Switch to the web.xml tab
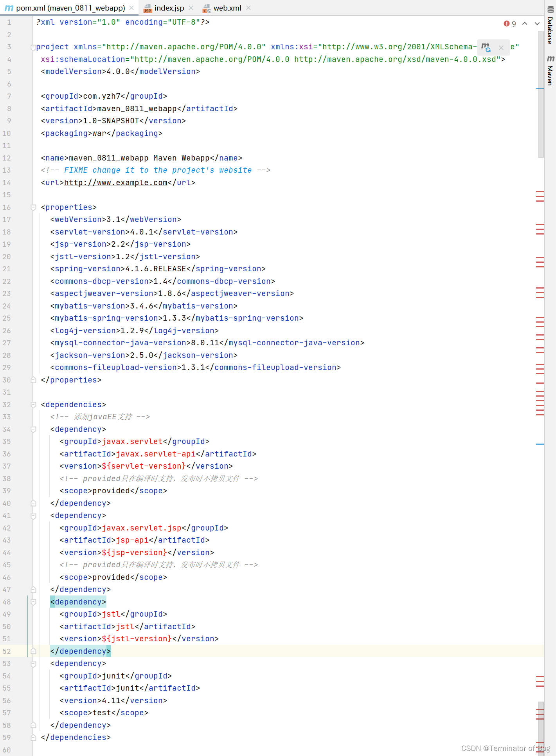556x756 pixels. pos(227,8)
